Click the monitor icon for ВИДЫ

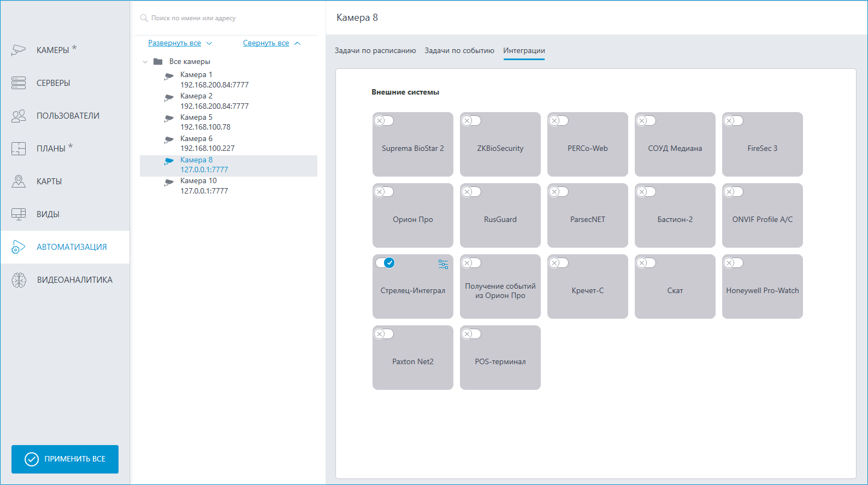(x=19, y=214)
